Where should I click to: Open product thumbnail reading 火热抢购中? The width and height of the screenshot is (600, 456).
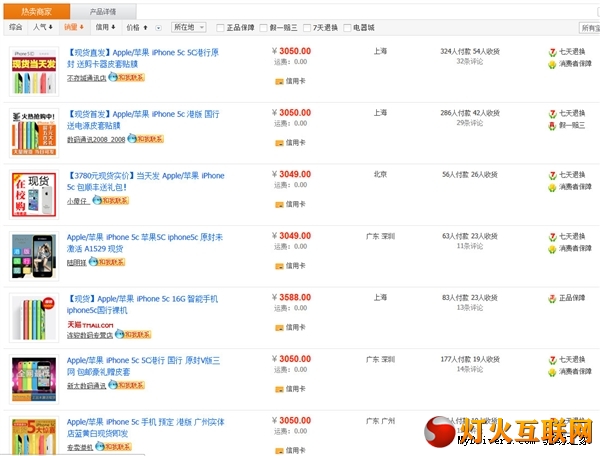(x=34, y=133)
